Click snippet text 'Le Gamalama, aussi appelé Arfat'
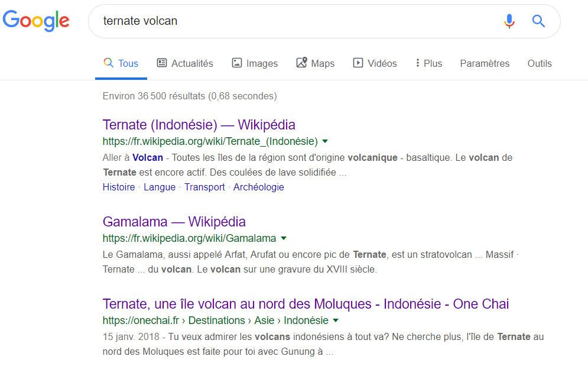Image resolution: width=588 pixels, height=366 pixels. (174, 254)
